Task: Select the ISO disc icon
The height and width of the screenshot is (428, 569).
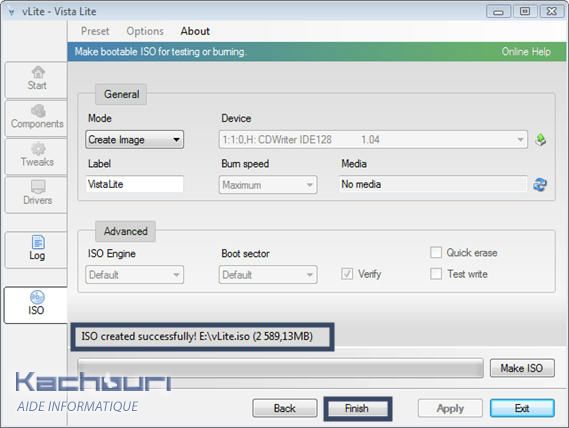Action: pos(37,297)
